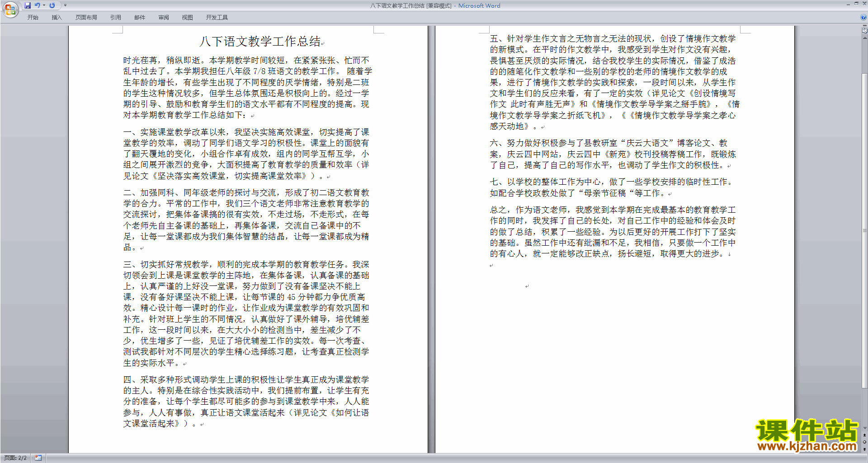Click paragraph starting with 三、切实抓好常规教学
This screenshot has width=868, height=463.
(247, 313)
